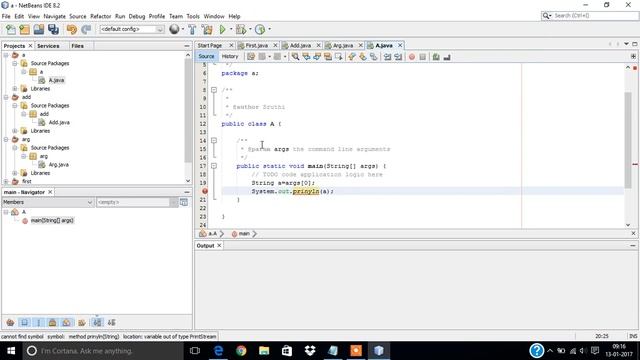Image resolution: width=640 pixels, height=360 pixels.
Task: Open the Debug Project dropdown arrow
Action: tap(250, 29)
